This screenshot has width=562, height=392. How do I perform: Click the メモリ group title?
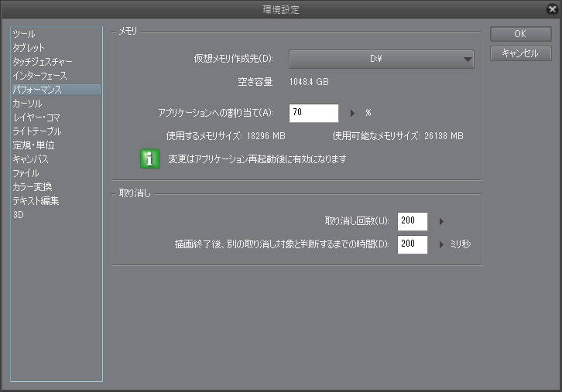pyautogui.click(x=128, y=31)
